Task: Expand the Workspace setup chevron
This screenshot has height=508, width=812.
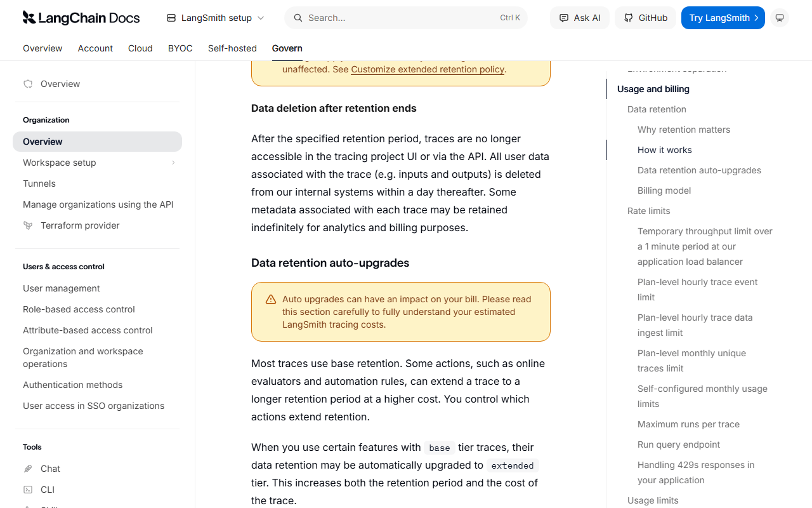Action: pos(173,163)
